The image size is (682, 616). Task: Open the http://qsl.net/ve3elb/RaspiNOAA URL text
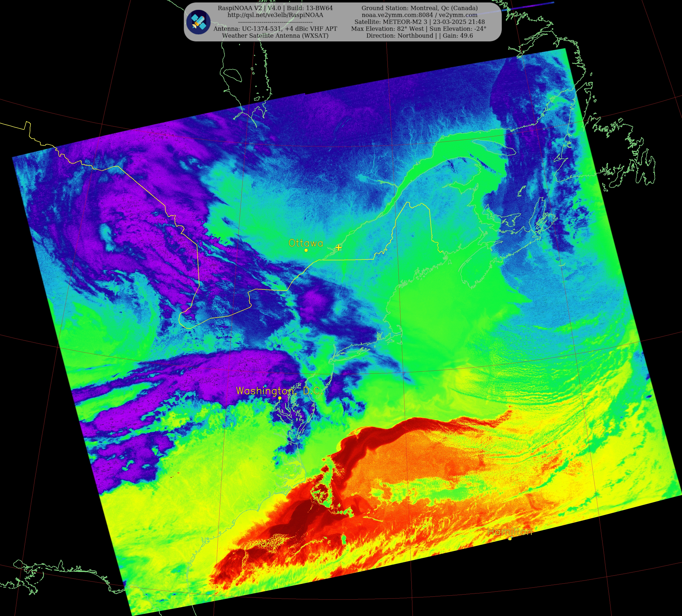click(x=275, y=15)
